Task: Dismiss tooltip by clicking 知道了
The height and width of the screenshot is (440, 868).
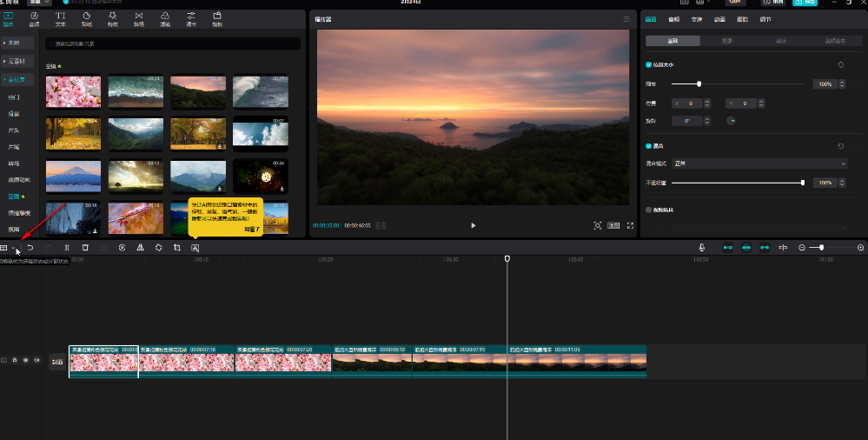Action: point(251,229)
